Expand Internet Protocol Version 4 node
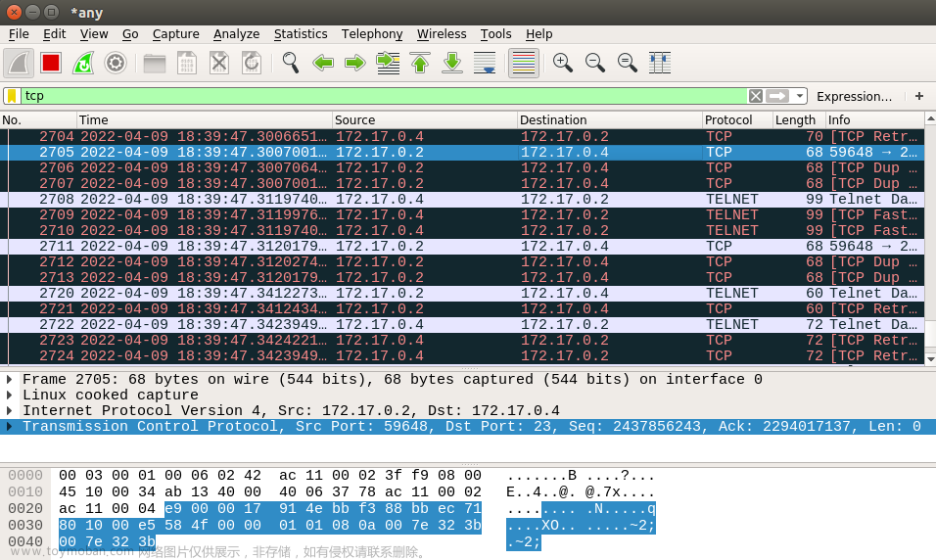 tap(10, 410)
